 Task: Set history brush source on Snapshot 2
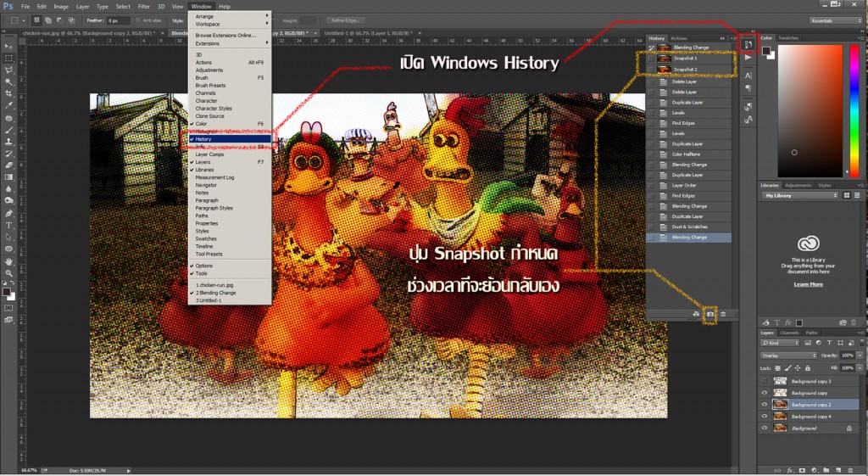(x=652, y=70)
